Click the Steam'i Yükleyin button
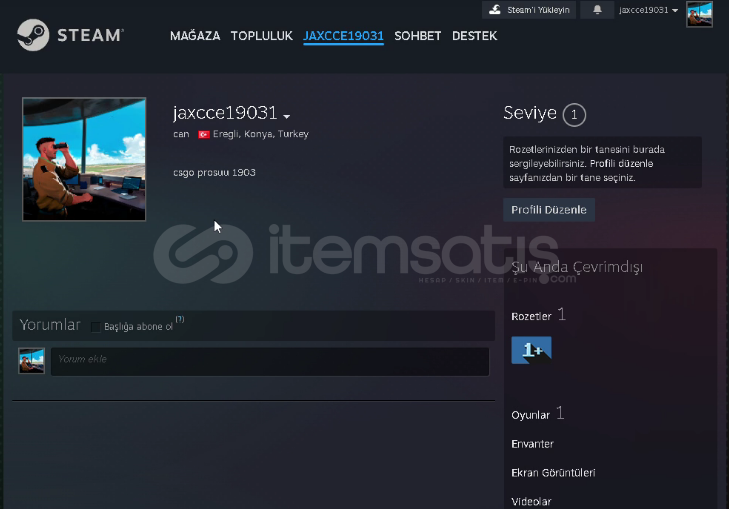Image resolution: width=729 pixels, height=509 pixels. (x=529, y=10)
